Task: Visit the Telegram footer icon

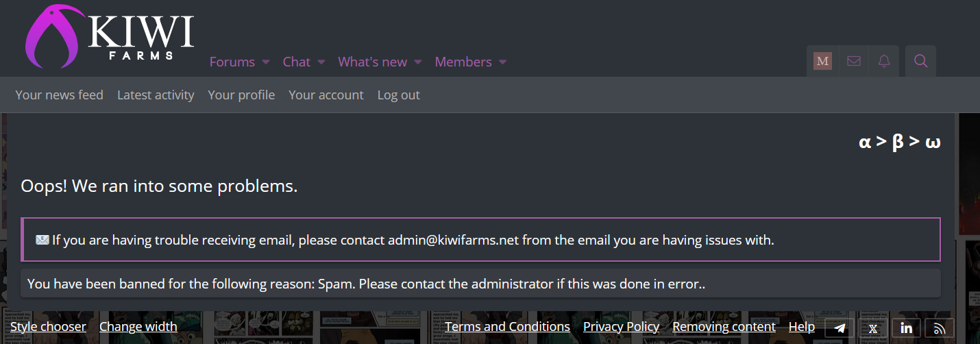Action: pos(840,328)
